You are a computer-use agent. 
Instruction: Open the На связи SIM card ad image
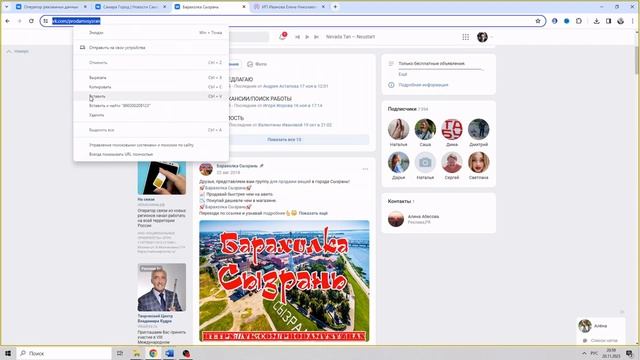(x=162, y=178)
